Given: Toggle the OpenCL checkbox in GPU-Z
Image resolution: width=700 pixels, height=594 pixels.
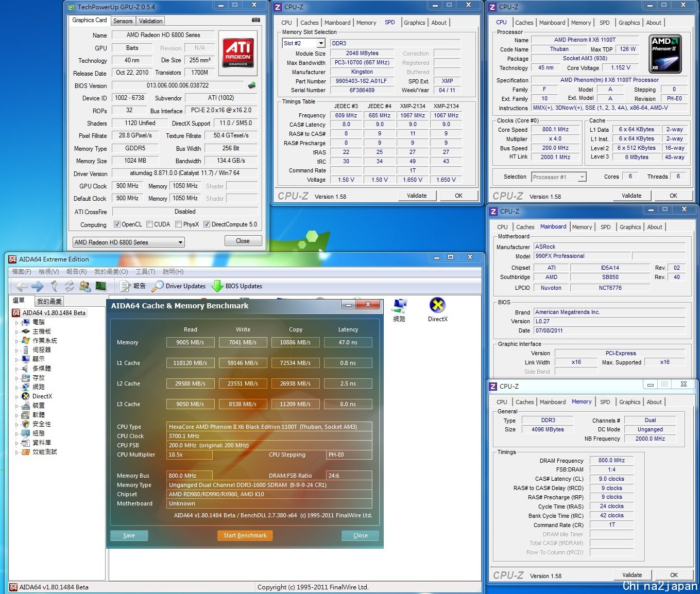Looking at the screenshot, I should tap(117, 224).
